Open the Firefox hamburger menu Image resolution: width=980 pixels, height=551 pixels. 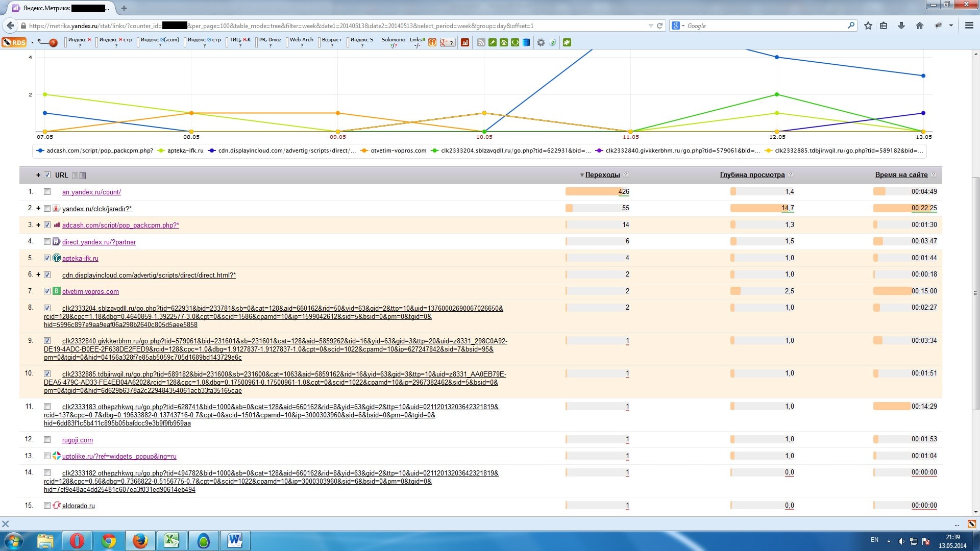pyautogui.click(x=969, y=26)
